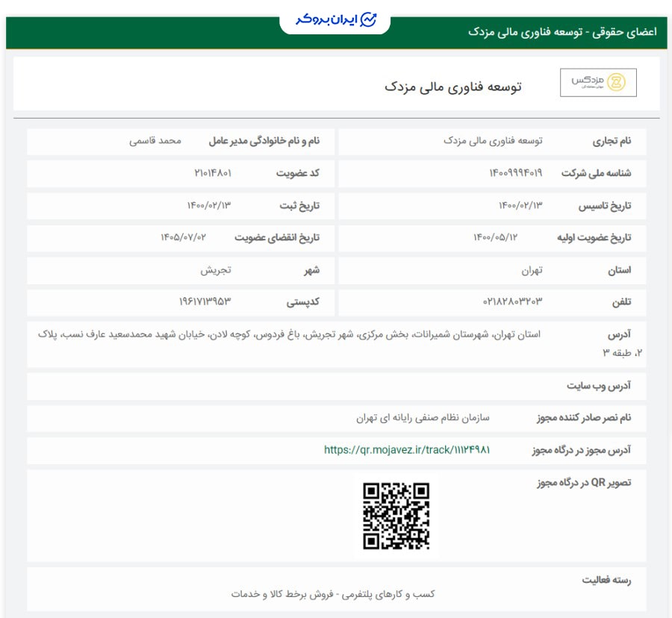The width and height of the screenshot is (672, 618).
Task: Click the آدرس وب سایت label
Action: point(599,386)
